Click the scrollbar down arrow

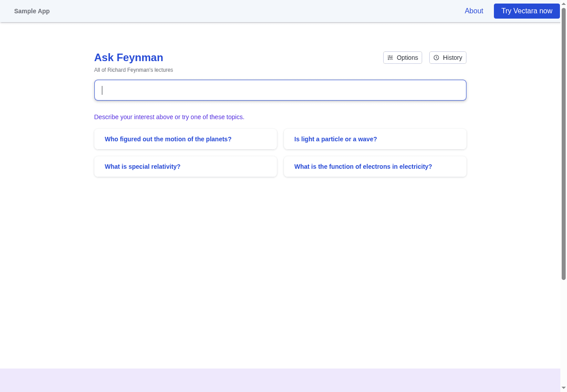pos(563,388)
